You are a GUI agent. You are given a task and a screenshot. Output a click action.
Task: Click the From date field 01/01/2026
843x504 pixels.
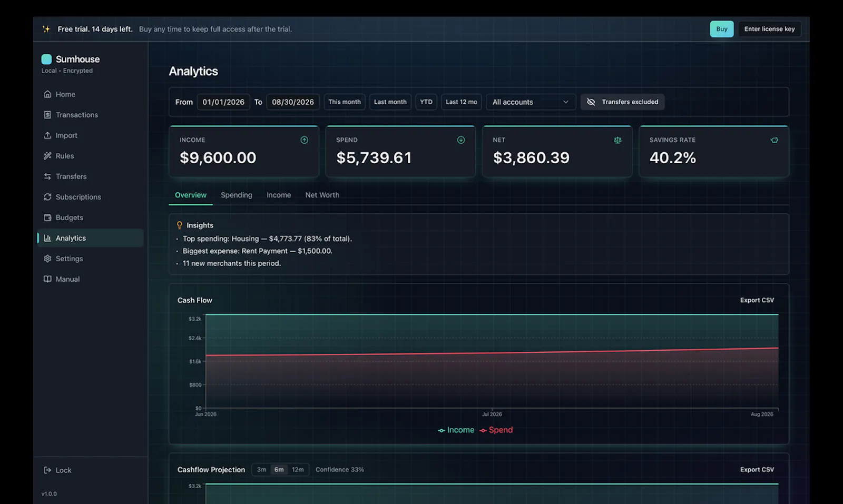(223, 102)
